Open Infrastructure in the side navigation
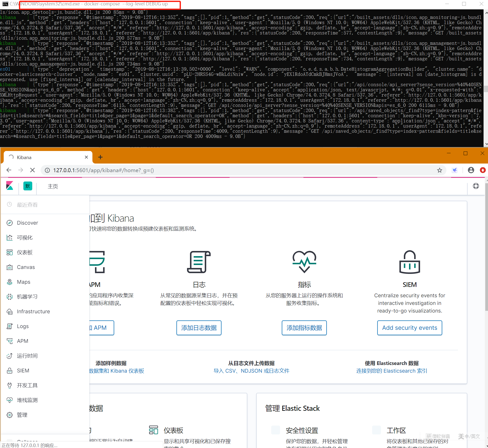Viewport: 488px width, 448px height. pos(33,312)
